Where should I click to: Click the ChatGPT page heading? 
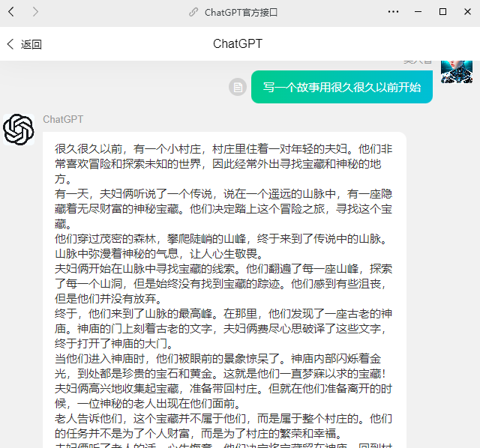tap(238, 44)
